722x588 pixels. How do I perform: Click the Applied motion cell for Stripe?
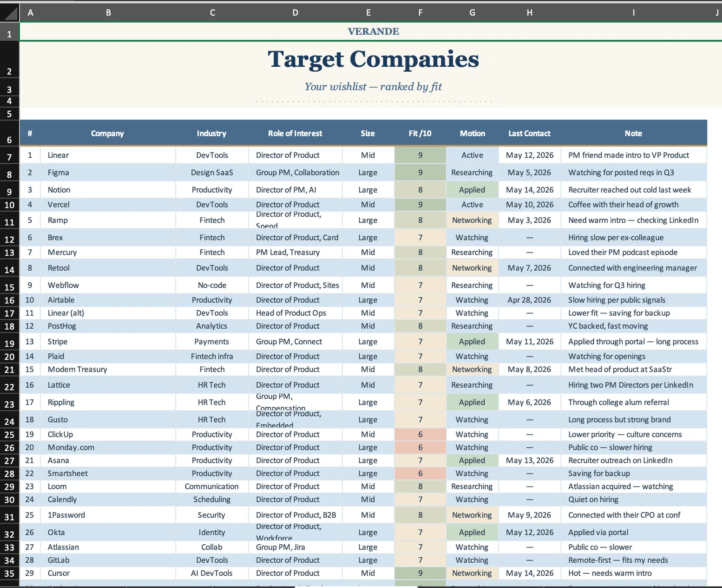point(472,341)
